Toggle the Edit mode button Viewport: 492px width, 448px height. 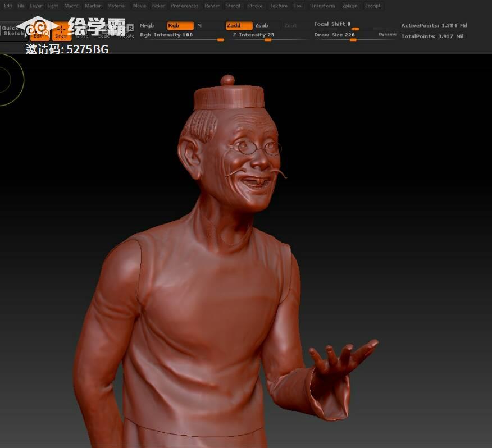tap(40, 31)
